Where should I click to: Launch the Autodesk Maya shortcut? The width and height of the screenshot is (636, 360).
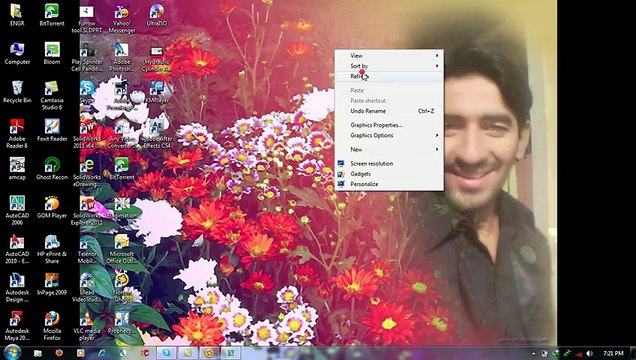point(17,326)
